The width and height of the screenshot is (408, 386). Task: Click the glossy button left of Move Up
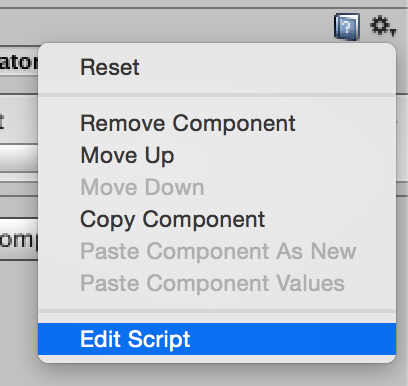tap(19, 158)
